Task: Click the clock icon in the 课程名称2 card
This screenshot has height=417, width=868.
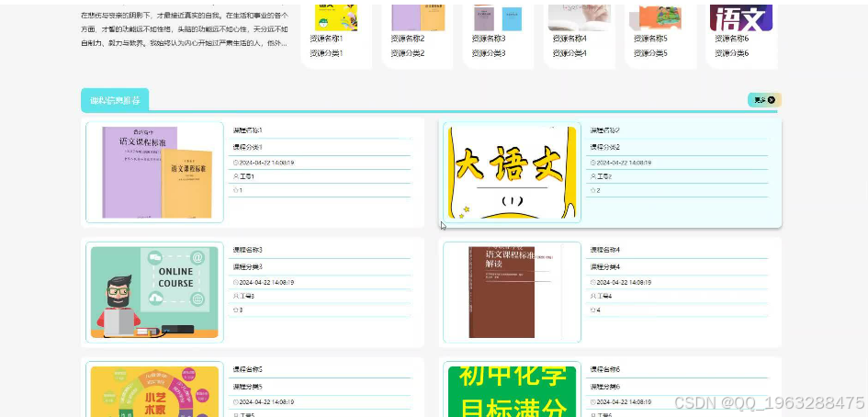Action: click(x=592, y=163)
